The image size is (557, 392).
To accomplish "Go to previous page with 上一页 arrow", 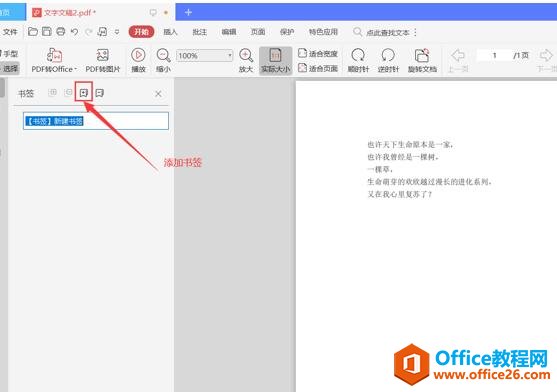I will coord(458,60).
